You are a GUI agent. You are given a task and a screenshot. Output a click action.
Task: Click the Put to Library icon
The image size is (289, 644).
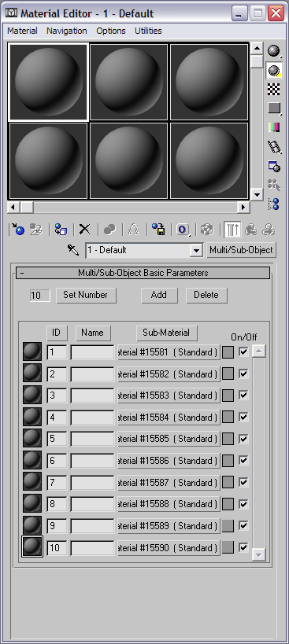click(x=158, y=229)
